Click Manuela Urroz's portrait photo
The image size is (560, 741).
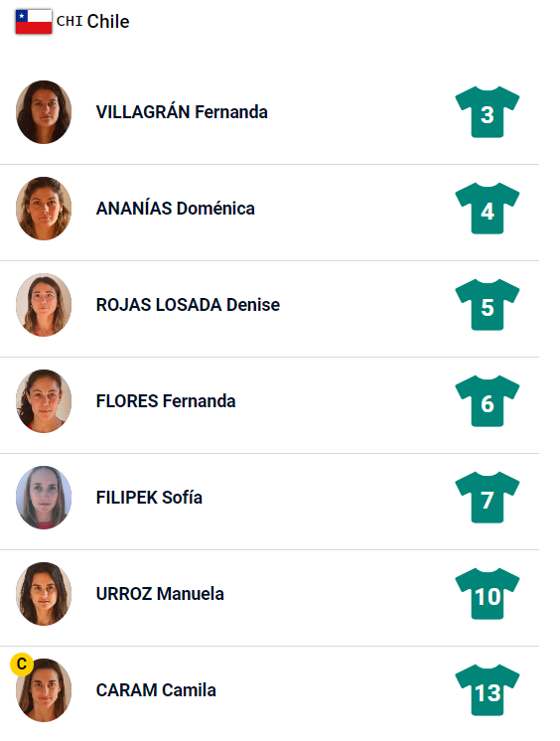[x=44, y=594]
